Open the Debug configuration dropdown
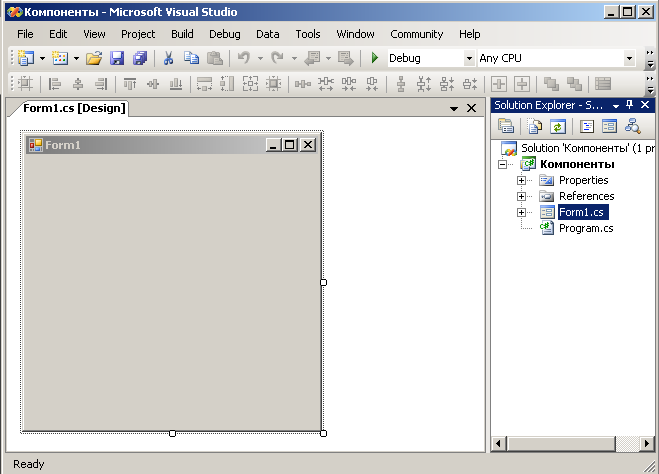The image size is (659, 474). [469, 58]
